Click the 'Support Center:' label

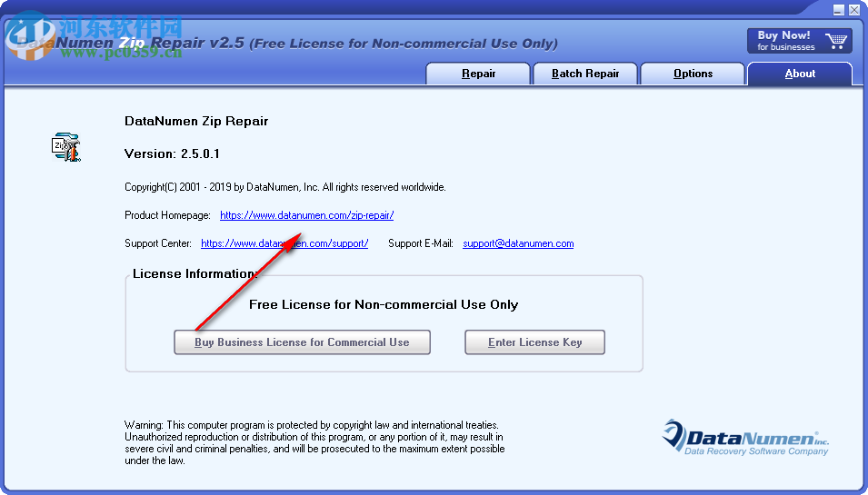[x=158, y=243]
